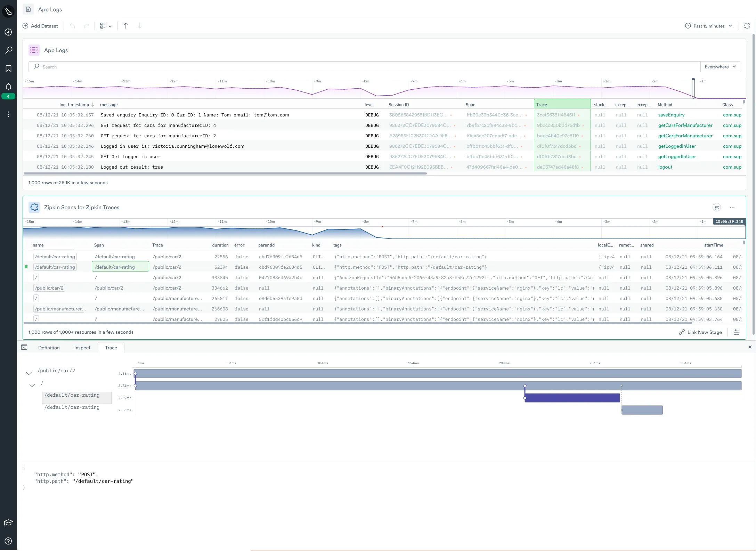Open the saveEnquiry method link
This screenshot has height=551, width=756.
(x=671, y=115)
